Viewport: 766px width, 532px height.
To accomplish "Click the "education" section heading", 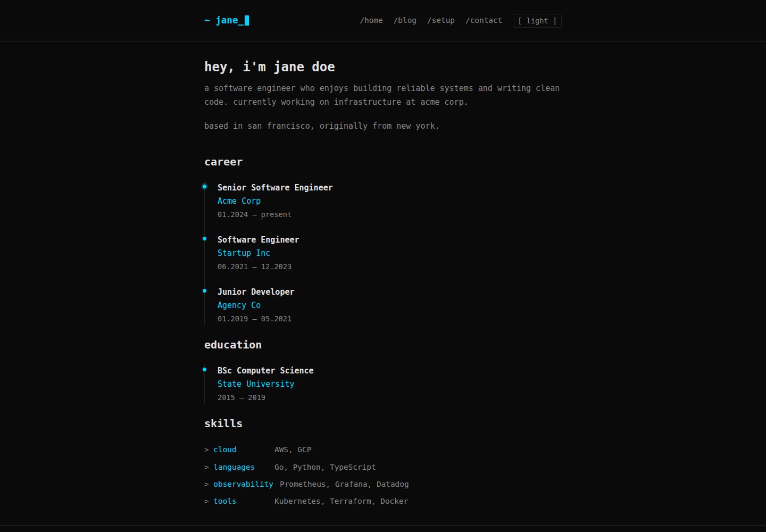I will coord(233,345).
